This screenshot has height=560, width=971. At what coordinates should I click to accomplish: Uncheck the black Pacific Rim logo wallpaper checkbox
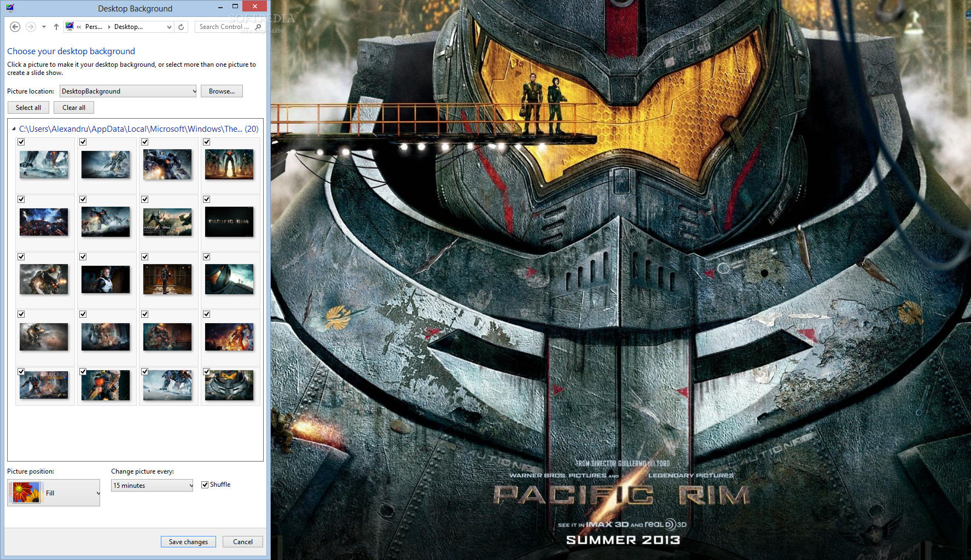pos(207,200)
